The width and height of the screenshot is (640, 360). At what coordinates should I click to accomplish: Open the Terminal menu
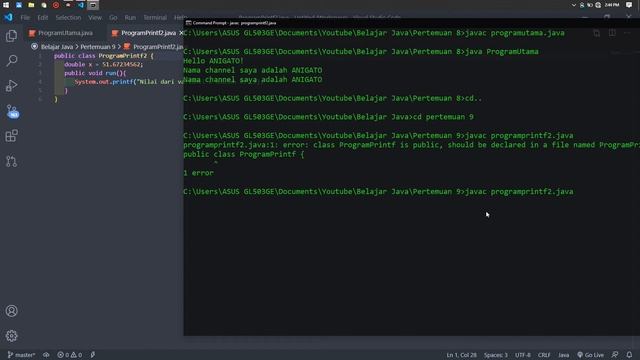tap(155, 18)
